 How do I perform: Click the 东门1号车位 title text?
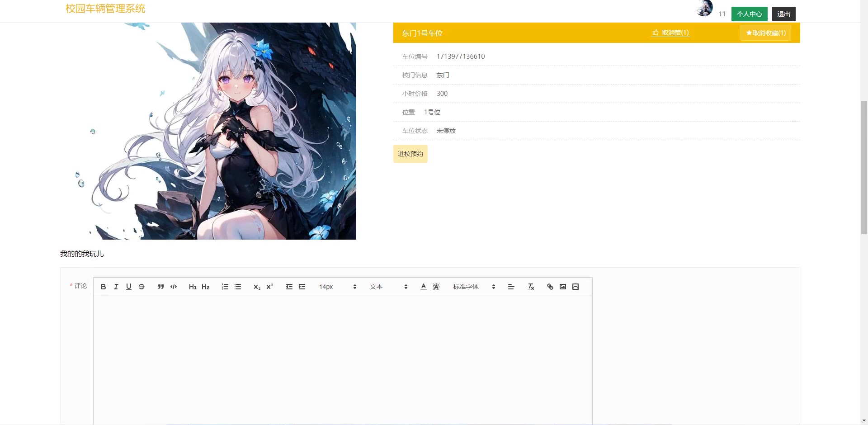(422, 33)
